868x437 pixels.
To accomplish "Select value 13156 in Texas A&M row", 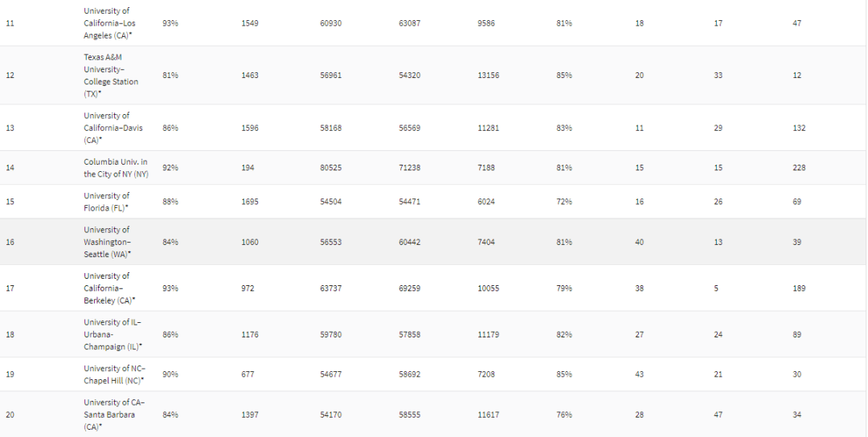I will point(489,76).
